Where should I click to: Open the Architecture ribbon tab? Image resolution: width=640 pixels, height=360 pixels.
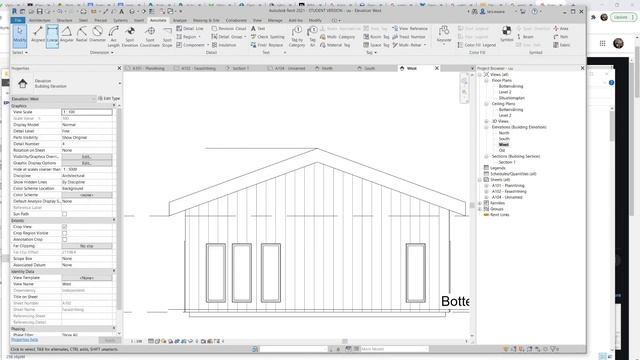point(40,20)
